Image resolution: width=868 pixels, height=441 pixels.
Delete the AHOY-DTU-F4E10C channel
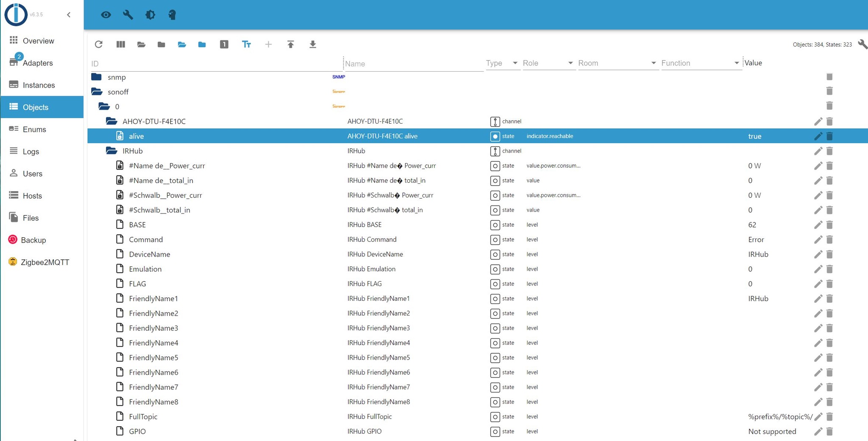click(x=829, y=121)
